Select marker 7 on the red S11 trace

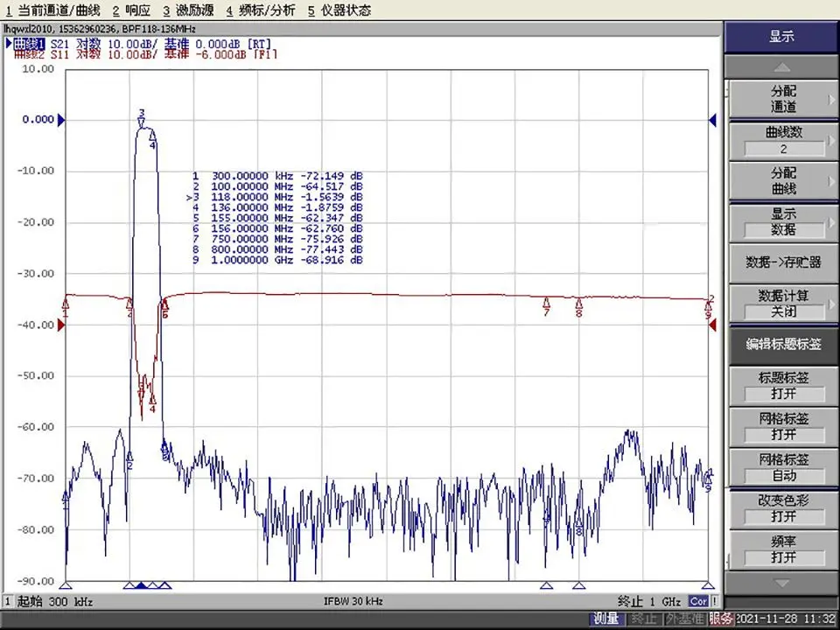546,303
